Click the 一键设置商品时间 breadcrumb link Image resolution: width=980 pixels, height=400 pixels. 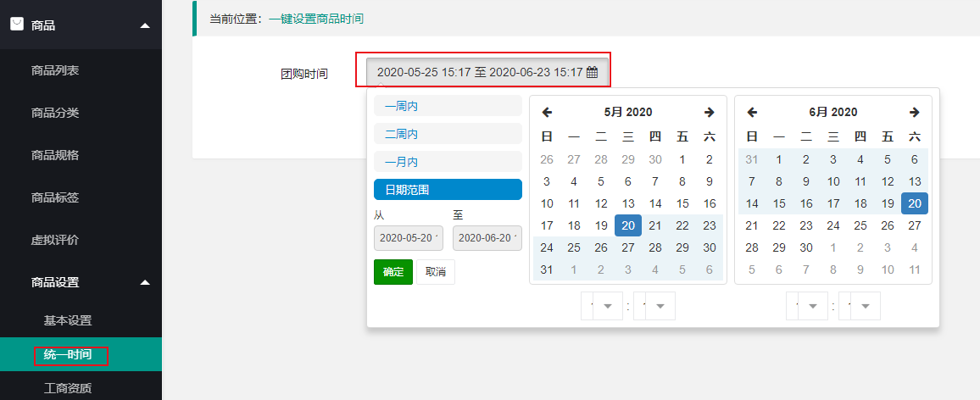[316, 19]
